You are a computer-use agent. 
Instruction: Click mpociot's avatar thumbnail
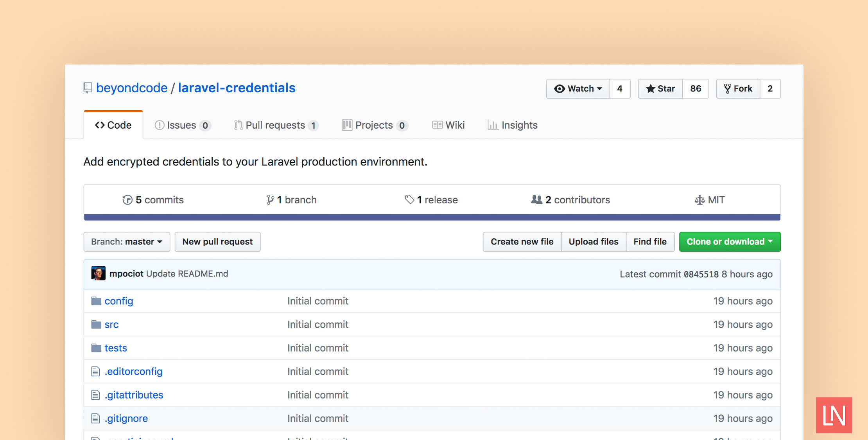[98, 273]
